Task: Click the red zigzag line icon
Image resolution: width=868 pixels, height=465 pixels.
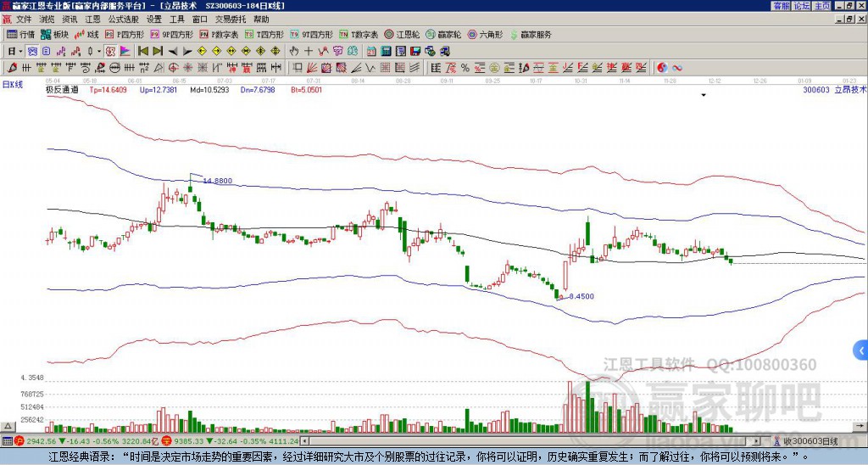Action: 323,51
